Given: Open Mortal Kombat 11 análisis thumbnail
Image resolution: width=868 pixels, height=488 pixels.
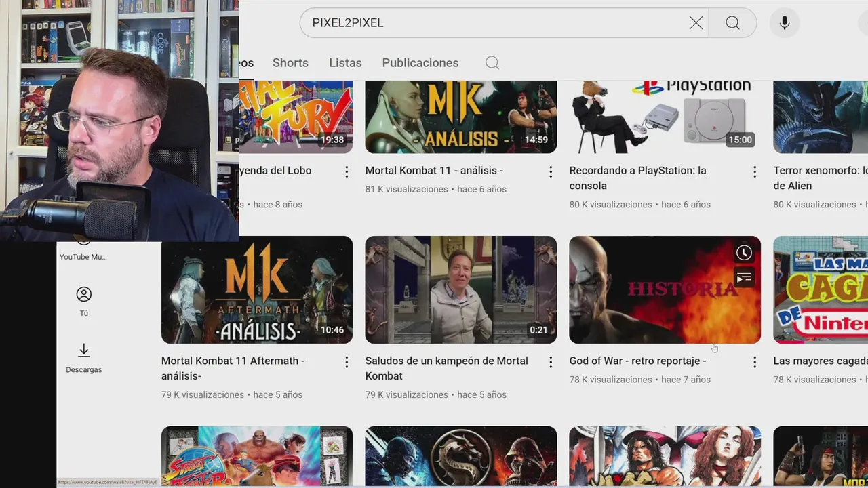Looking at the screenshot, I should (461, 117).
